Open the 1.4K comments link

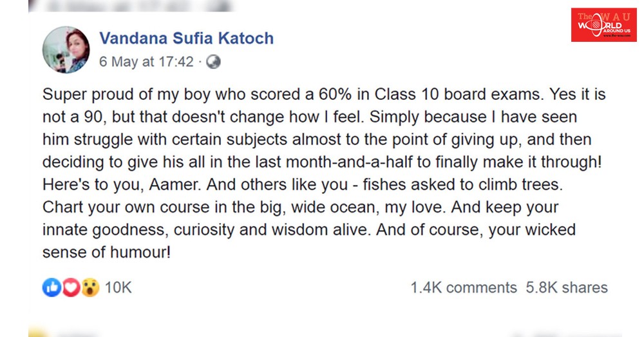click(464, 287)
